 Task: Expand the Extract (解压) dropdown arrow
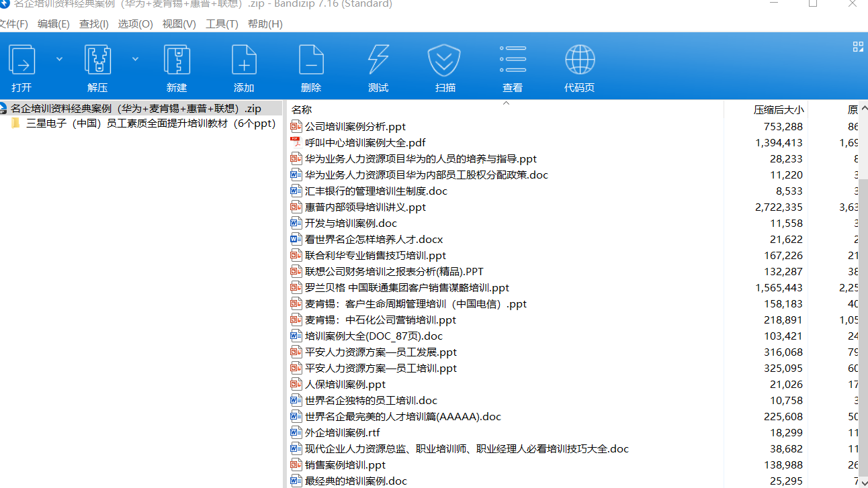[x=135, y=59]
